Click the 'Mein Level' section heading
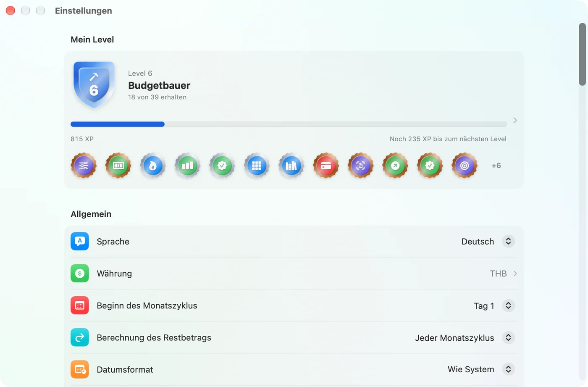 92,39
